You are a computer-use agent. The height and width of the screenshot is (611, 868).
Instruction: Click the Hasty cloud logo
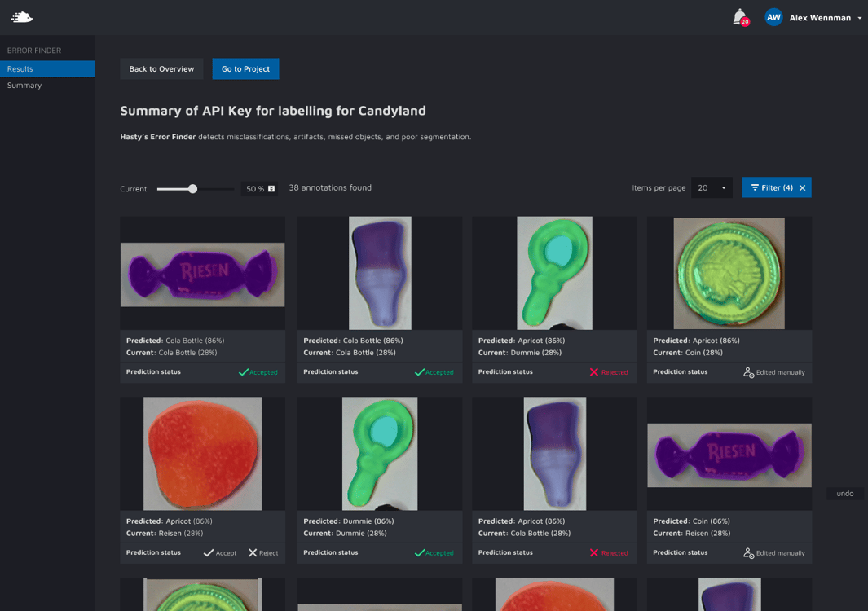[22, 17]
